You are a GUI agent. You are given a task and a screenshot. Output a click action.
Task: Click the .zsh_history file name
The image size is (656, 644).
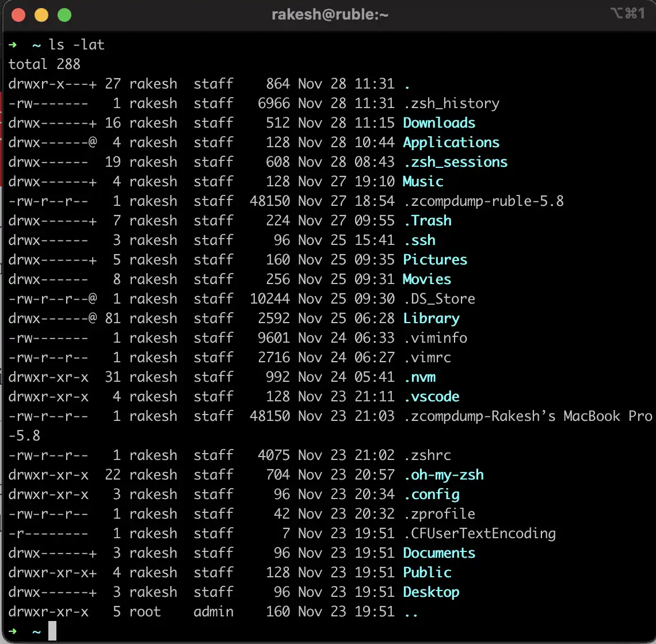(451, 103)
